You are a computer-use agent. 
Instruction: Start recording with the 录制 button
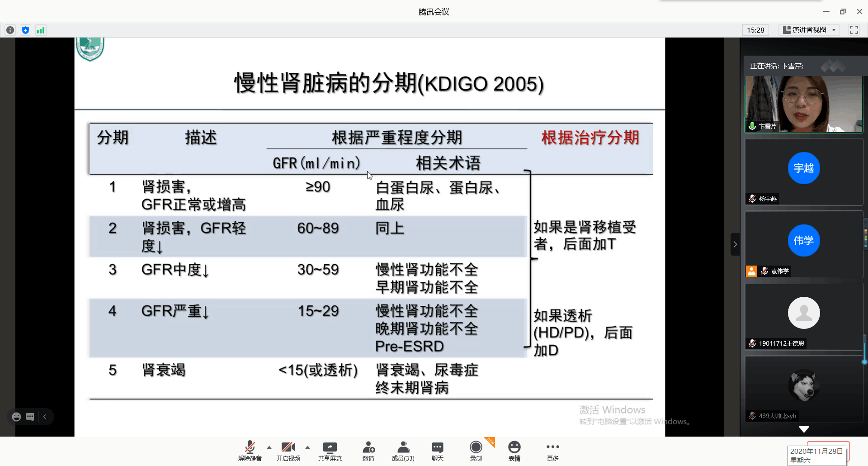[x=476, y=451]
